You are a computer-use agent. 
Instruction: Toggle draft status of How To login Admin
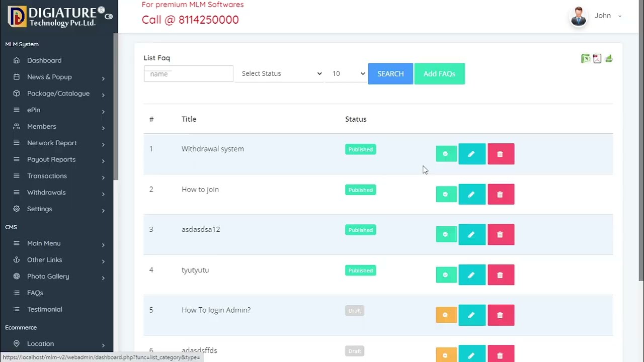pyautogui.click(x=446, y=315)
